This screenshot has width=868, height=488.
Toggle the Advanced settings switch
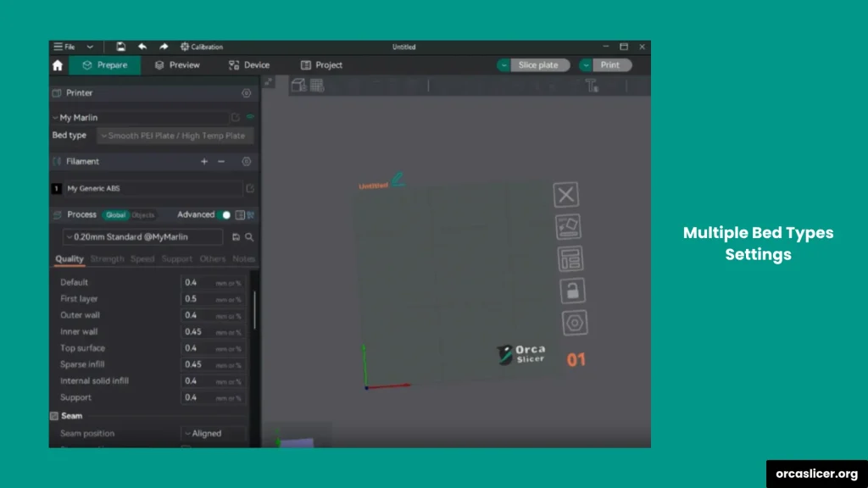coord(224,215)
